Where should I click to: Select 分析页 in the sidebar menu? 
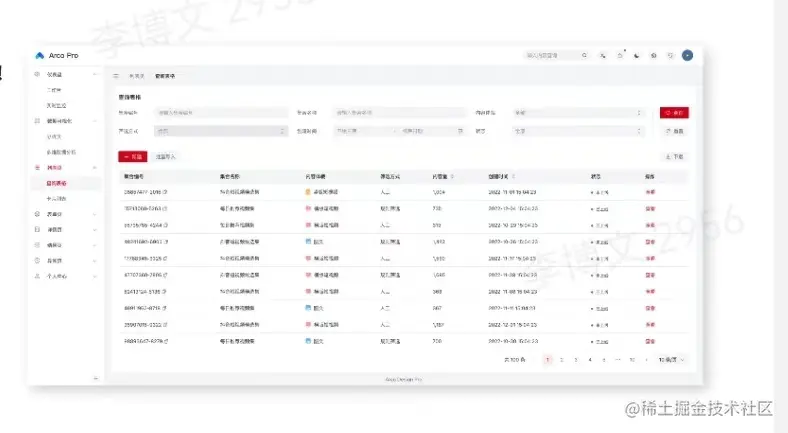[x=54, y=137]
